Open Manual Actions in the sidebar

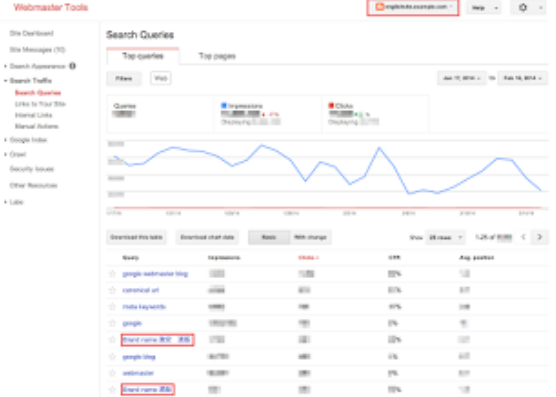[37, 126]
